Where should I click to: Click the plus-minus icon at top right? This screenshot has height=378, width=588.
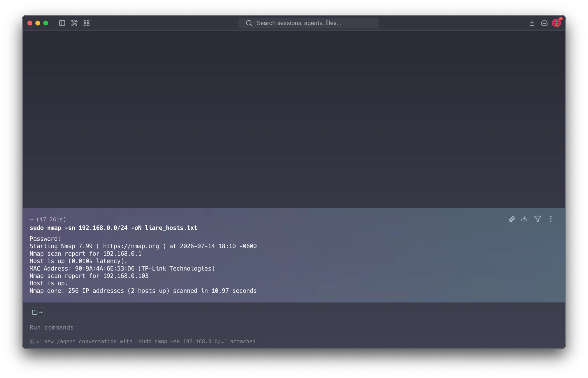click(x=532, y=23)
